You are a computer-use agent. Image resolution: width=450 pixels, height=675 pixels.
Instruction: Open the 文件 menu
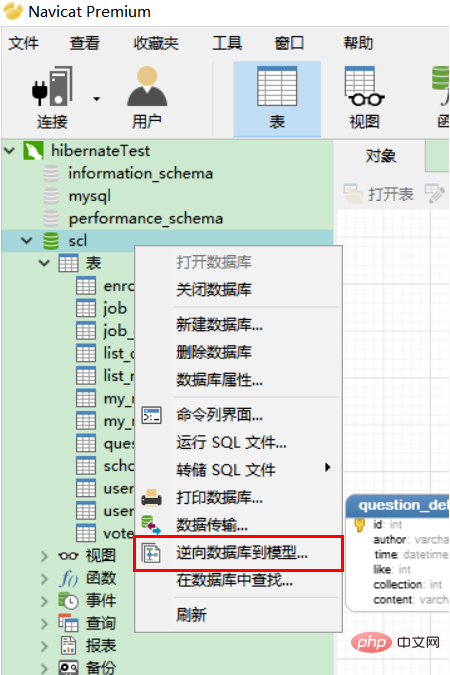coord(24,43)
